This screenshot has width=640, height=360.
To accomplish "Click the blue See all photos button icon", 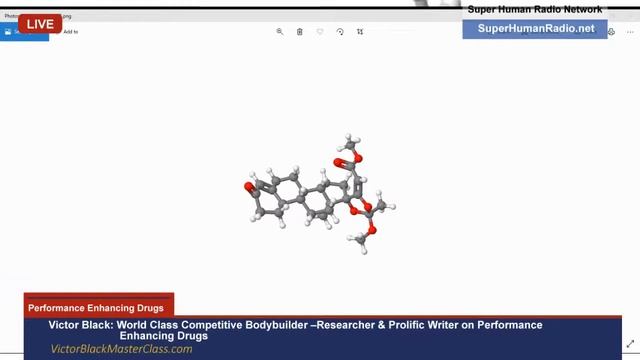I will (x=8, y=32).
